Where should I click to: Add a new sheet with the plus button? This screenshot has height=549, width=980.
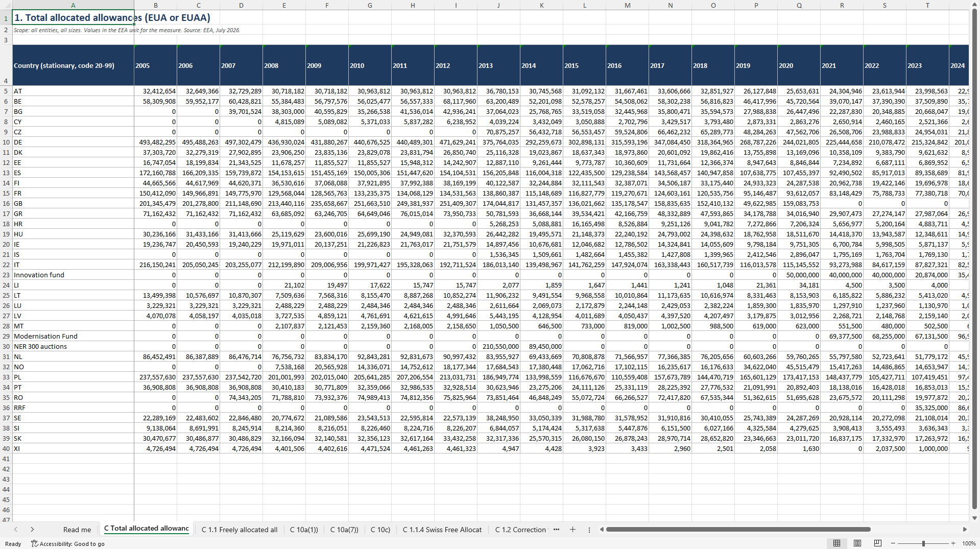572,530
